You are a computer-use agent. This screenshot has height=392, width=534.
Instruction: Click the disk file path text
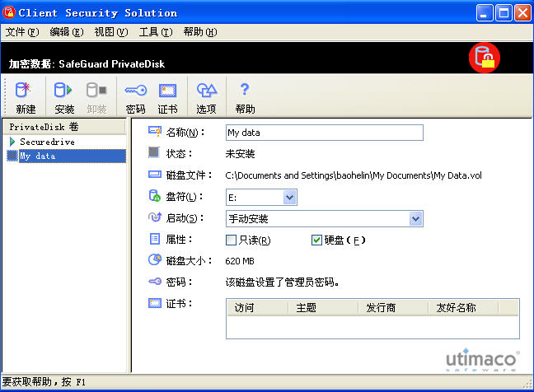(x=354, y=175)
